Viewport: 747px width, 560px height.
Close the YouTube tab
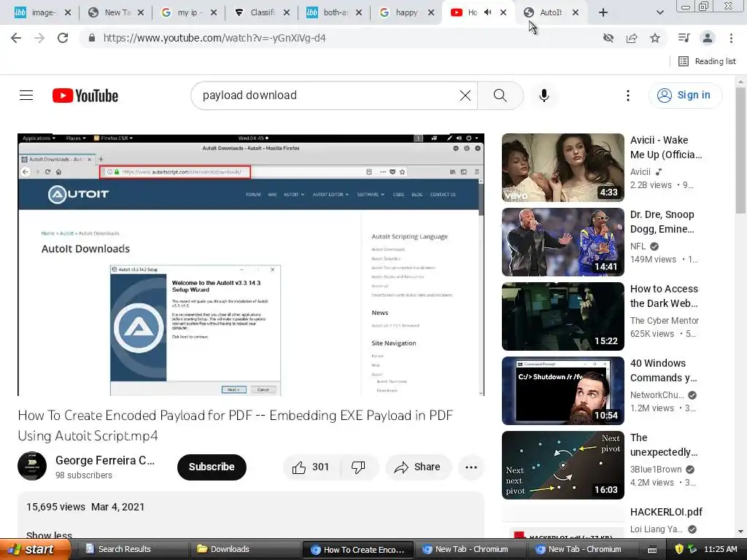[x=503, y=12]
